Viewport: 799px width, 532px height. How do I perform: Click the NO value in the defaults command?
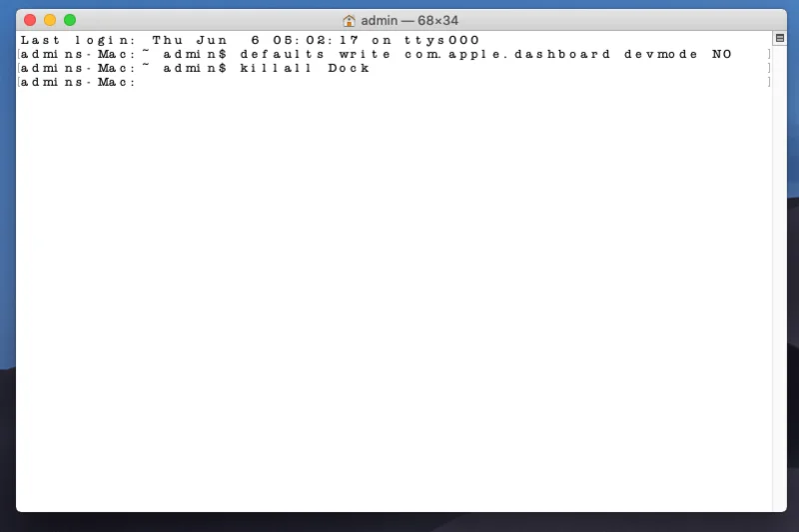tap(721, 54)
